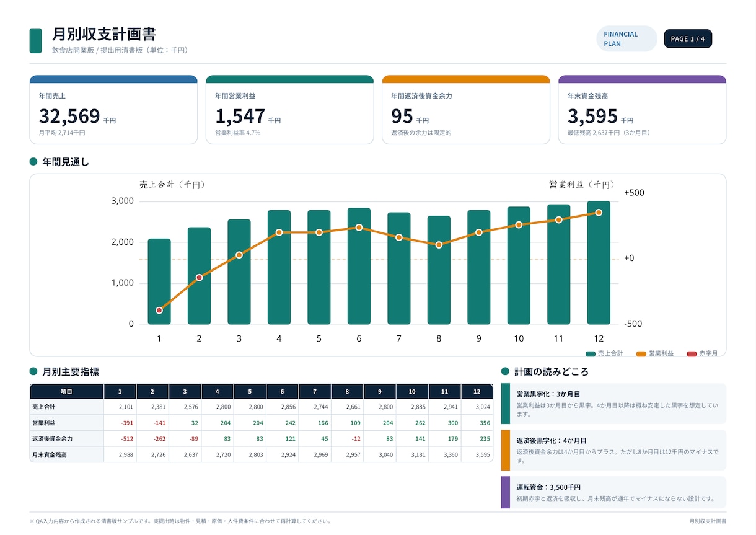Click the table cell showing 2,988
The width and height of the screenshot is (756, 535).
[x=120, y=454]
